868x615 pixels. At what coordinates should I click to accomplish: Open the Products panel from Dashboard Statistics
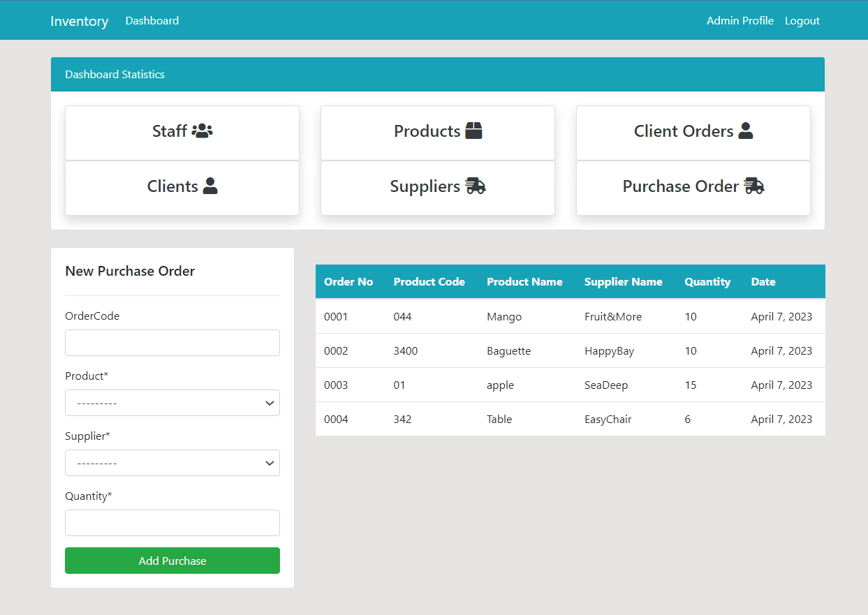437,132
